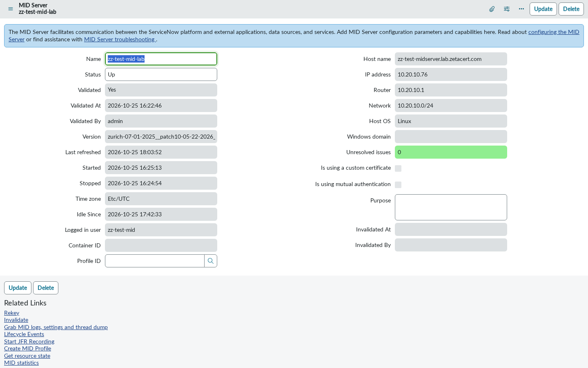The width and height of the screenshot is (588, 368).
Task: Open the personalize form settings icon
Action: (x=507, y=9)
